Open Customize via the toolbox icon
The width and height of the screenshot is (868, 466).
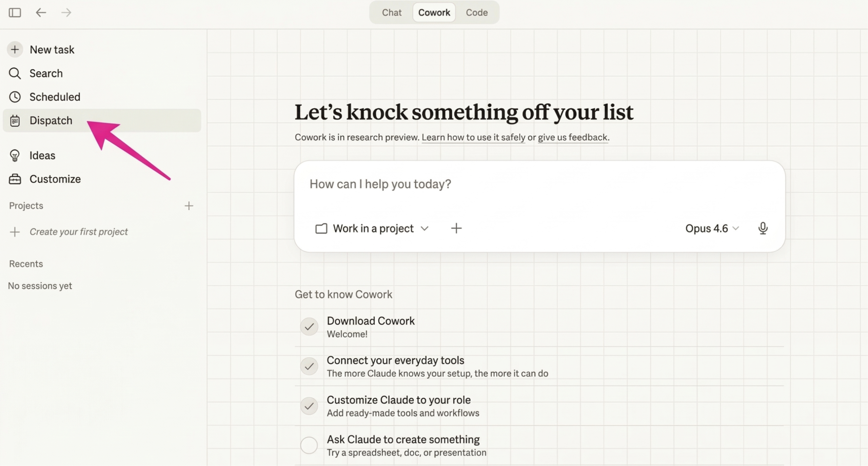tap(15, 179)
